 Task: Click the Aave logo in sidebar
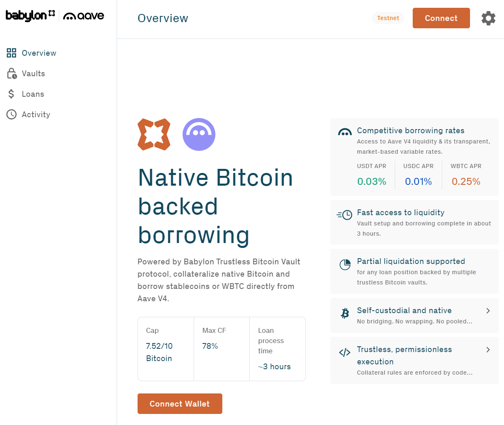(x=84, y=16)
